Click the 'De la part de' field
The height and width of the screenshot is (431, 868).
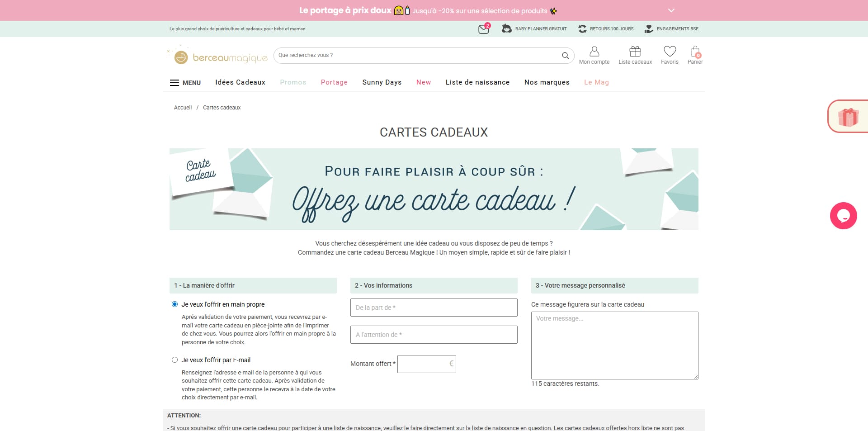434,308
